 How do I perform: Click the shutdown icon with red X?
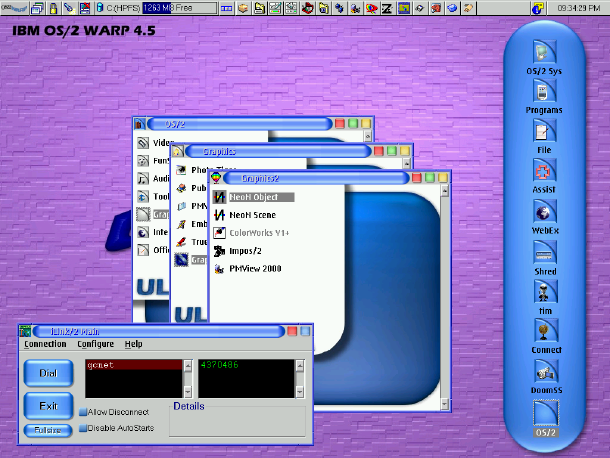point(85,8)
